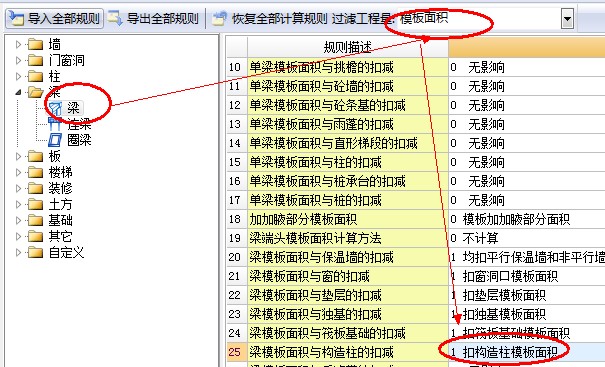Select the 圈梁 tree item label
605x367 pixels.
pos(79,140)
